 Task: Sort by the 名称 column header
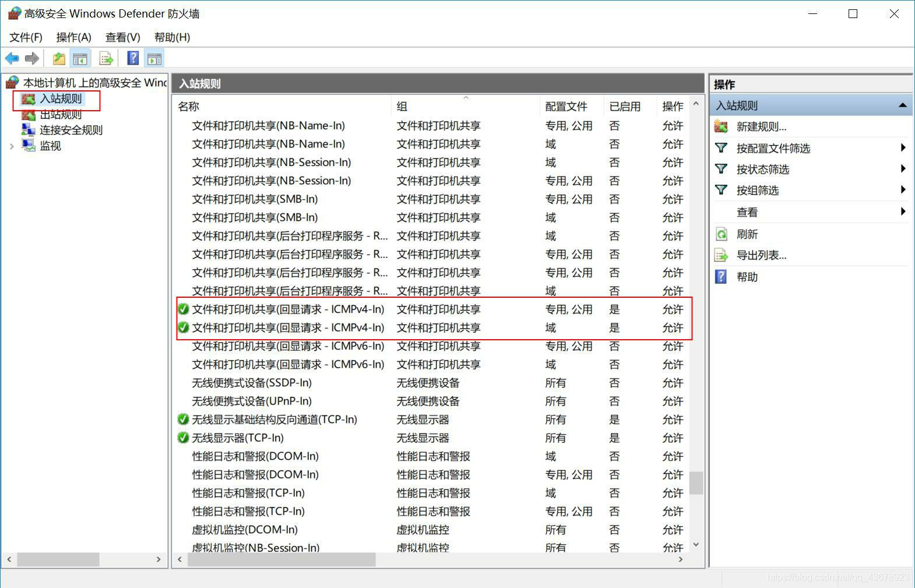[283, 106]
